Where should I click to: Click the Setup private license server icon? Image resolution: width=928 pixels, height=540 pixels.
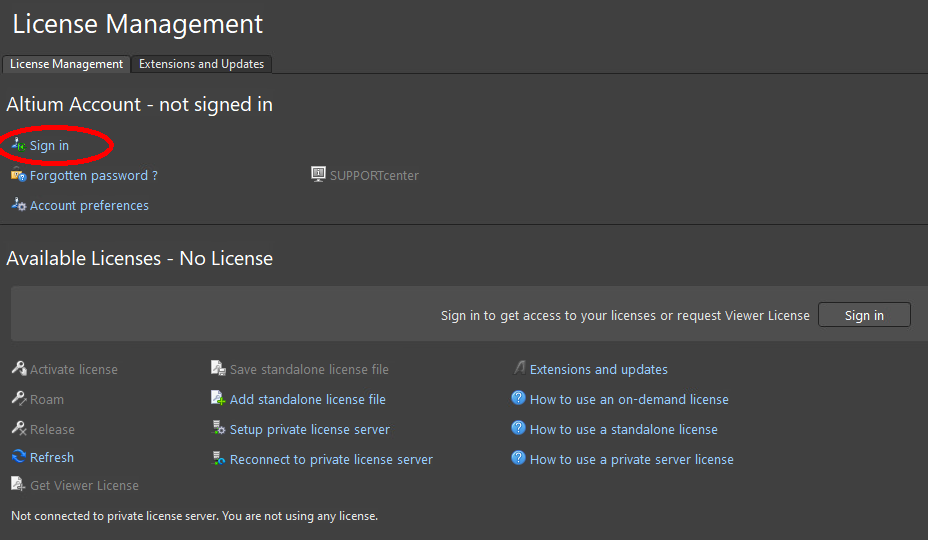219,428
